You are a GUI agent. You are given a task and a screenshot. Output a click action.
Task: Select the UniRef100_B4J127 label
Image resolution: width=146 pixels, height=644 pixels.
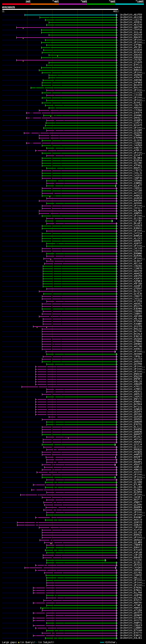click(x=131, y=291)
